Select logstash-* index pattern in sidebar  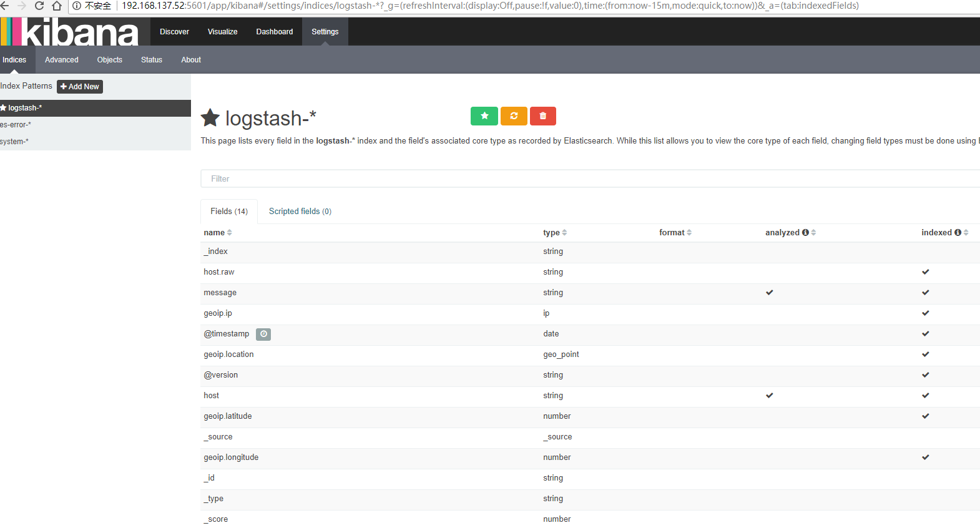click(x=96, y=108)
